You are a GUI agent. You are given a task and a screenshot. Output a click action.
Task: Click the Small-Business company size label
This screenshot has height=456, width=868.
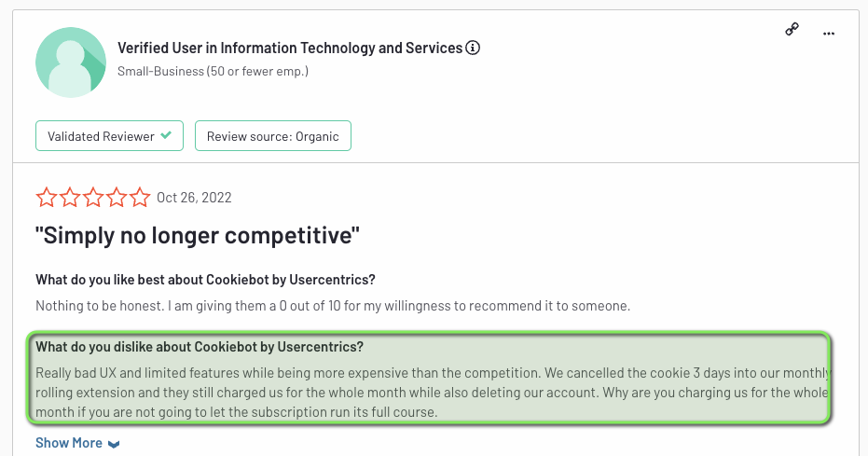tap(213, 71)
